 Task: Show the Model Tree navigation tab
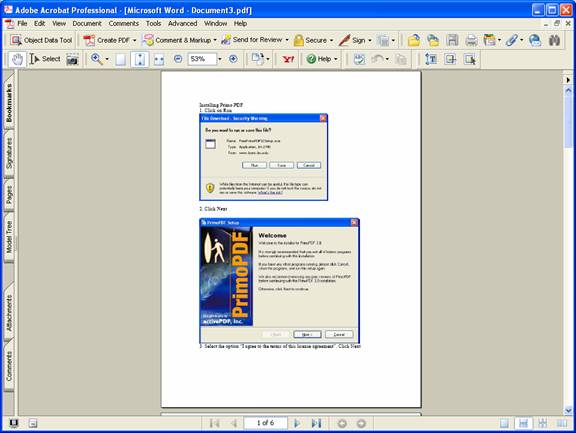pos(9,237)
